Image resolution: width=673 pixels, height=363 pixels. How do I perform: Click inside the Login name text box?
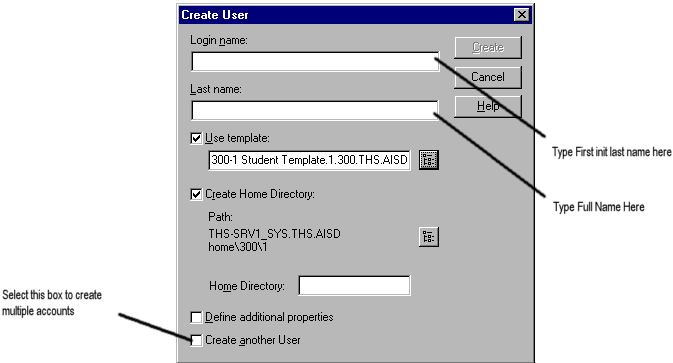[315, 62]
